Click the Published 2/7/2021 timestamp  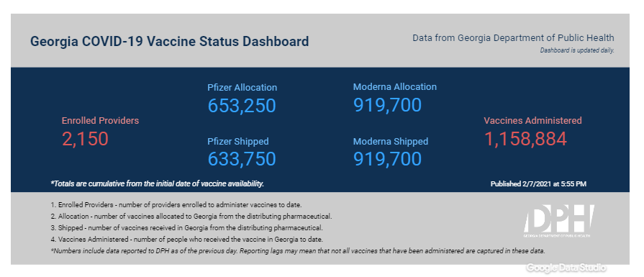[x=538, y=184]
